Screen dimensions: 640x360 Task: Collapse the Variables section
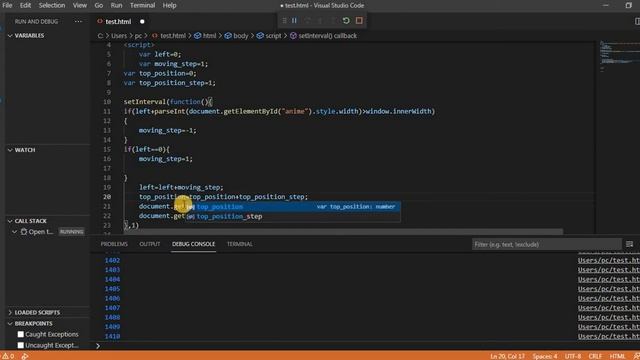click(x=10, y=36)
